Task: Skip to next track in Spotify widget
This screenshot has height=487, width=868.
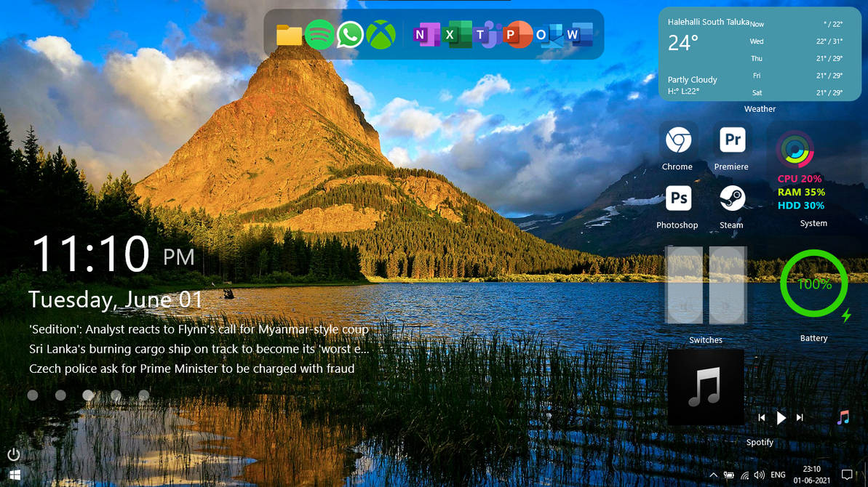Action: click(800, 418)
